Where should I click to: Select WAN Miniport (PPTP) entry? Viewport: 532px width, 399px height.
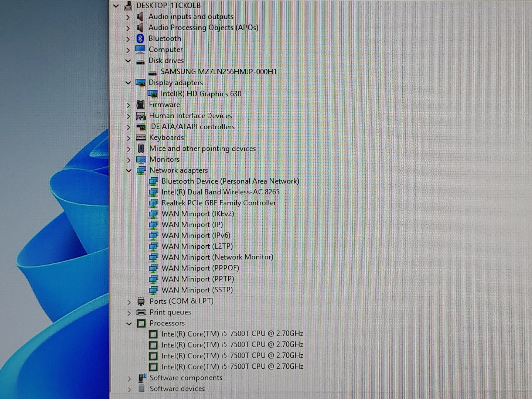[198, 279]
